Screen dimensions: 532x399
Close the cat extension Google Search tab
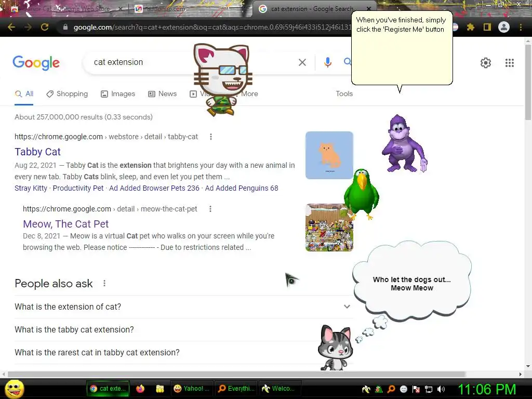click(x=368, y=9)
